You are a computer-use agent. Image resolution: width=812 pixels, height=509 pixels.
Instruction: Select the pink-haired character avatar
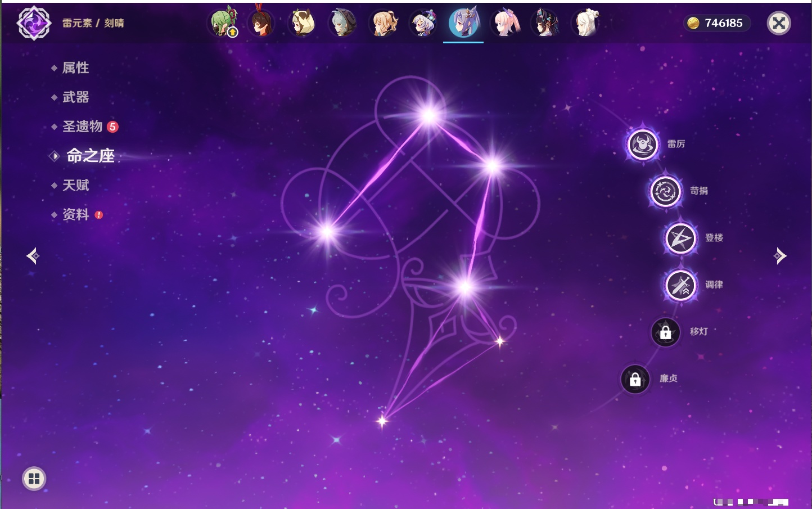[504, 22]
